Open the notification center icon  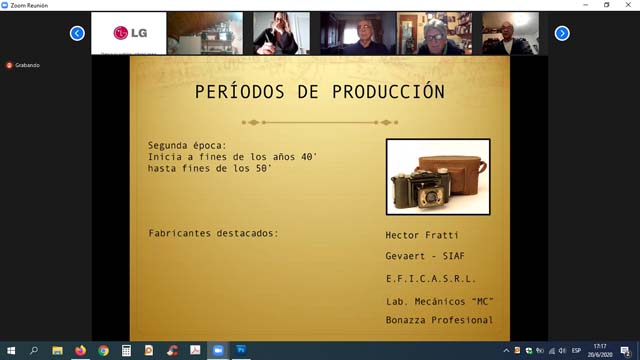click(x=625, y=351)
